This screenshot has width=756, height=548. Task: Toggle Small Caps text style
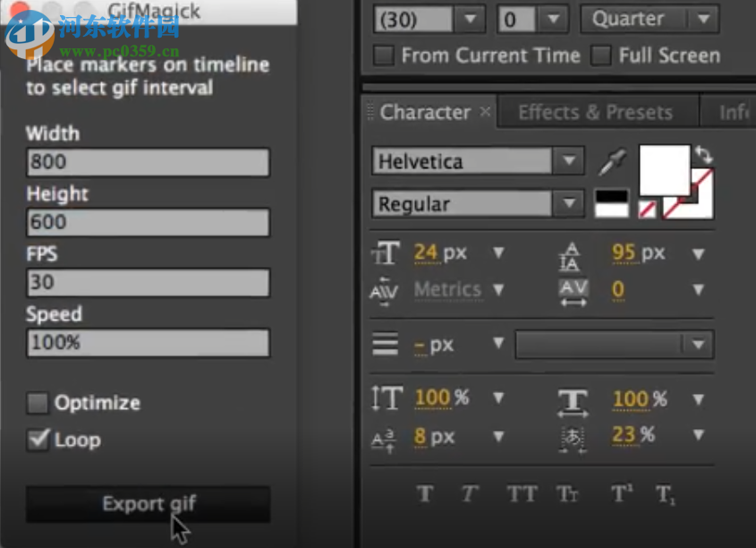coord(567,494)
